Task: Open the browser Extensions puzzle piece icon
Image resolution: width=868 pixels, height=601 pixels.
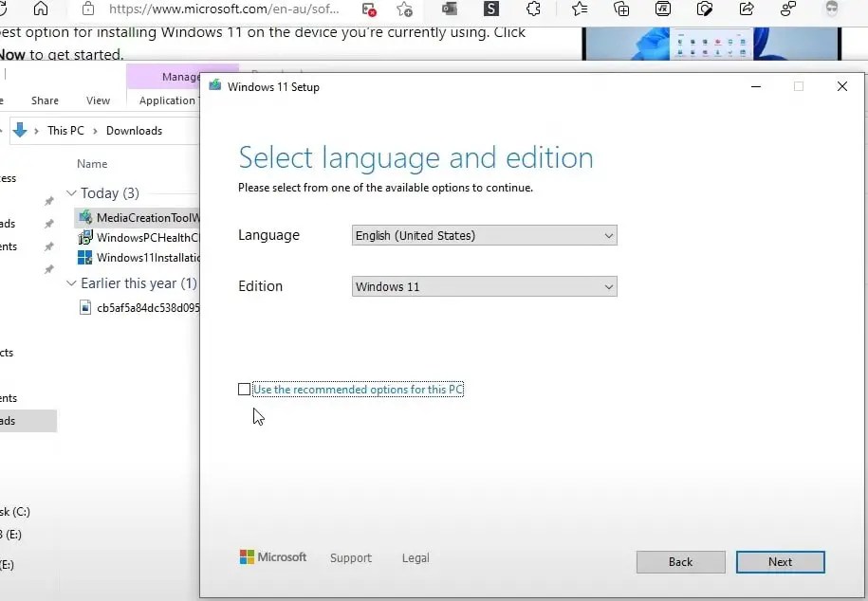Action: pos(532,10)
